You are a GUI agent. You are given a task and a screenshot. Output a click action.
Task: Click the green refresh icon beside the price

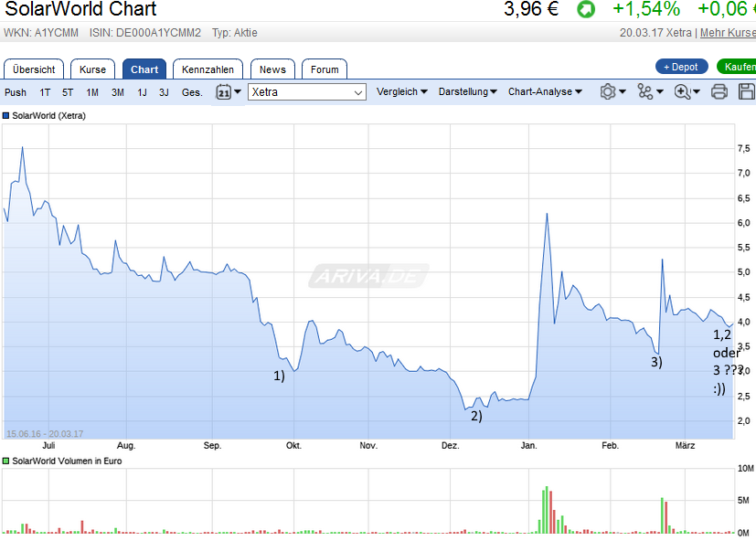click(585, 10)
